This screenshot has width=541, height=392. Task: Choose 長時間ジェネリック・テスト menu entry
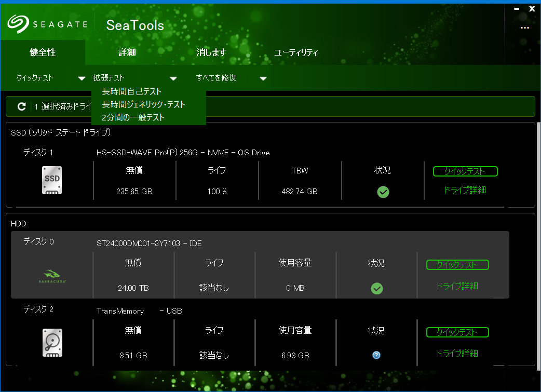144,105
